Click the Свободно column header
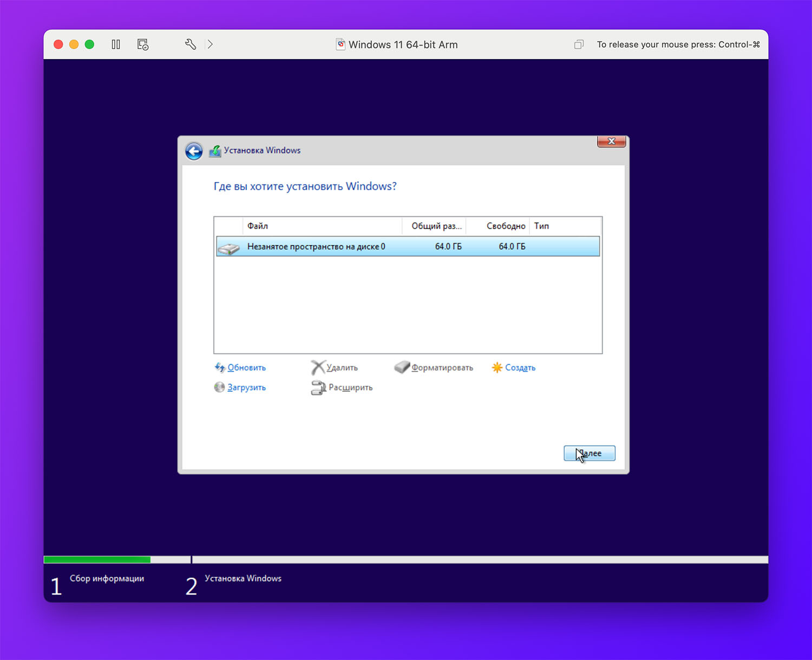 506,226
